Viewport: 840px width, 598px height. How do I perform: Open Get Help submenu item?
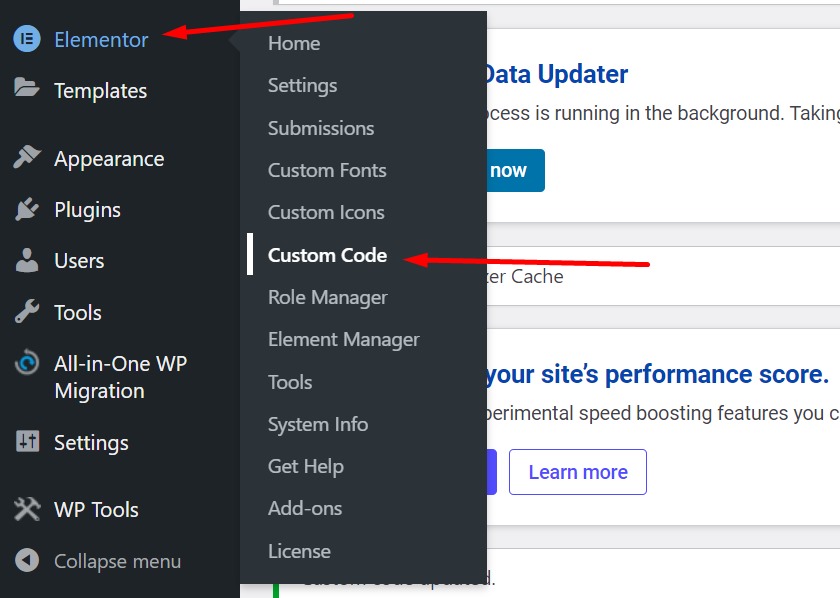click(x=306, y=467)
